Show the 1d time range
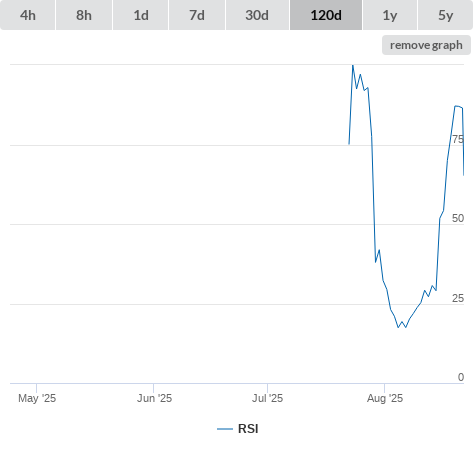 [141, 15]
